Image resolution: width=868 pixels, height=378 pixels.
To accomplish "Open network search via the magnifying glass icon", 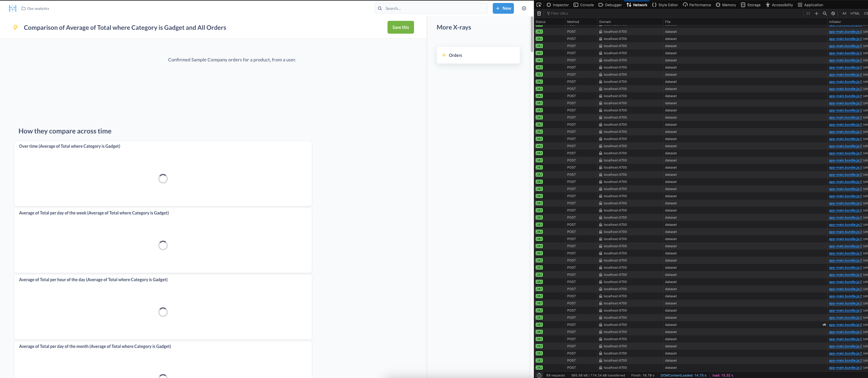I will pyautogui.click(x=825, y=13).
